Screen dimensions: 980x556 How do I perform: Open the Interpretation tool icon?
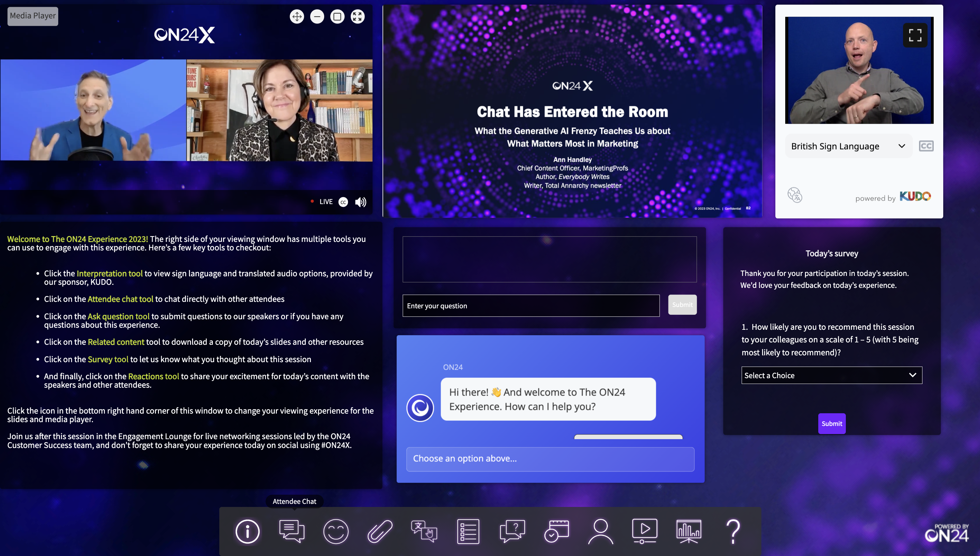424,531
